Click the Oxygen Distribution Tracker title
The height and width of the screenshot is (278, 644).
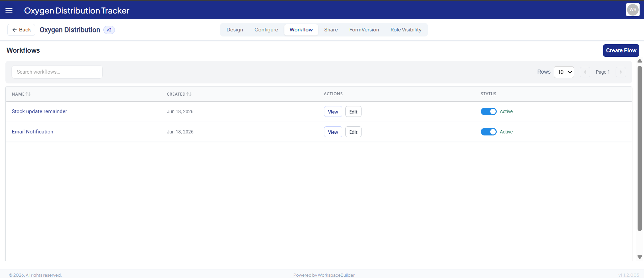tap(77, 10)
